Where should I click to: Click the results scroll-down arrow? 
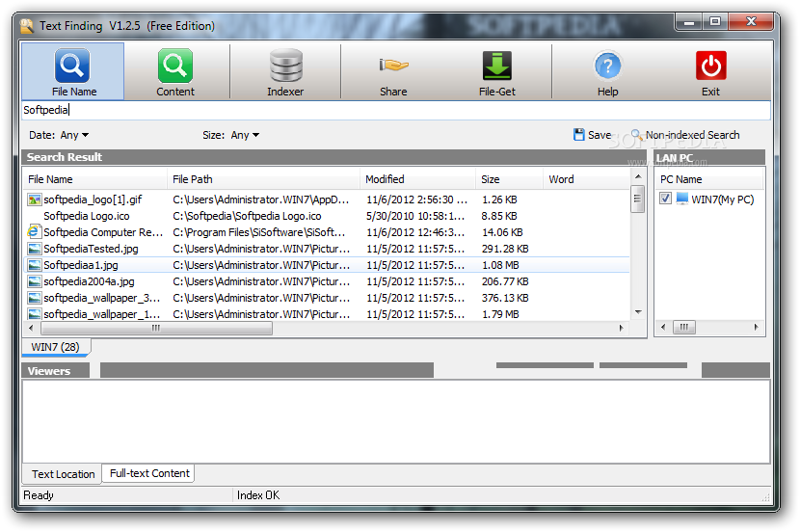638,311
